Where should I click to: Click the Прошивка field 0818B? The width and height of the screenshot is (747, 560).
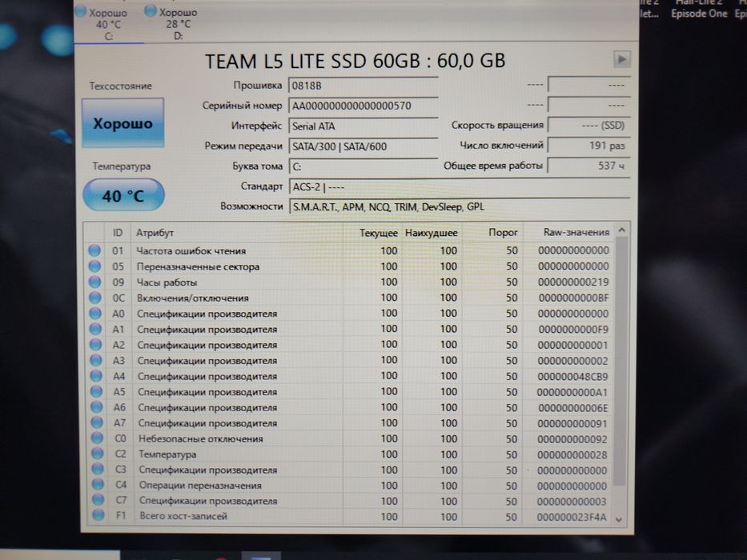(x=363, y=86)
